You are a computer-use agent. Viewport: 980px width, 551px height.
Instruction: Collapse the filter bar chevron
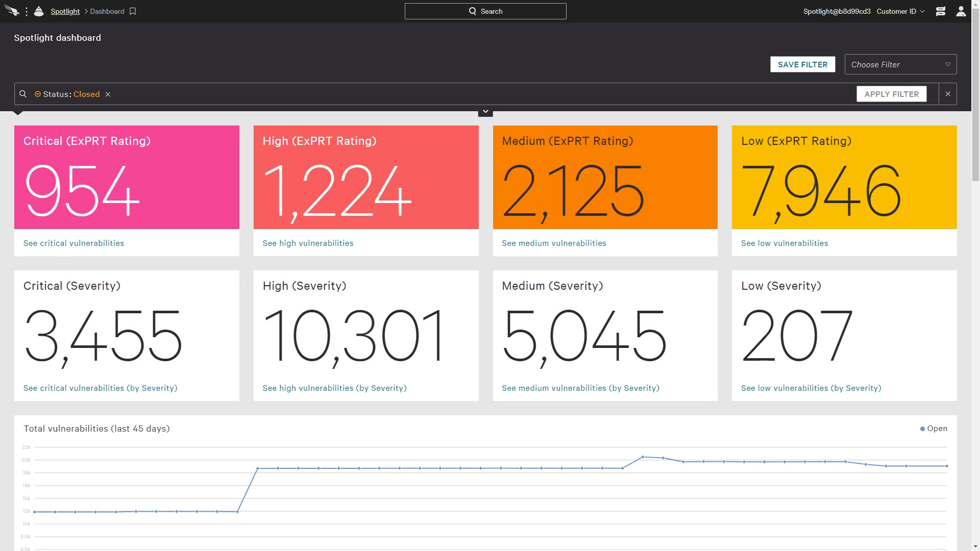tap(485, 112)
